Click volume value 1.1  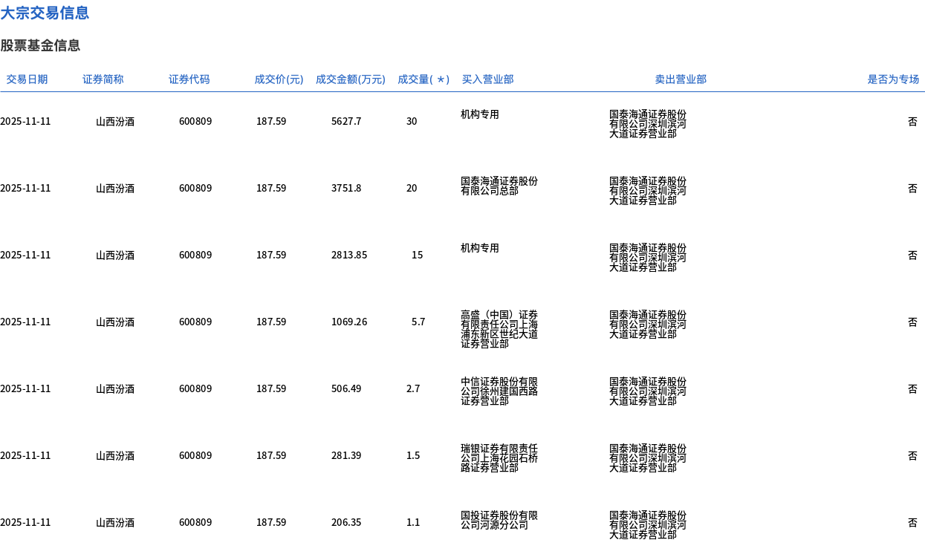tap(413, 522)
